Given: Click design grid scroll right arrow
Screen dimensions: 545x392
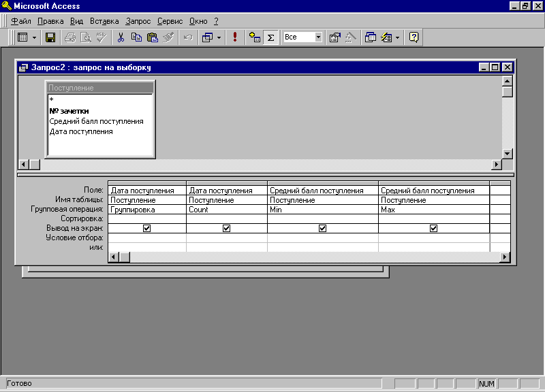Looking at the screenshot, I should pos(505,257).
